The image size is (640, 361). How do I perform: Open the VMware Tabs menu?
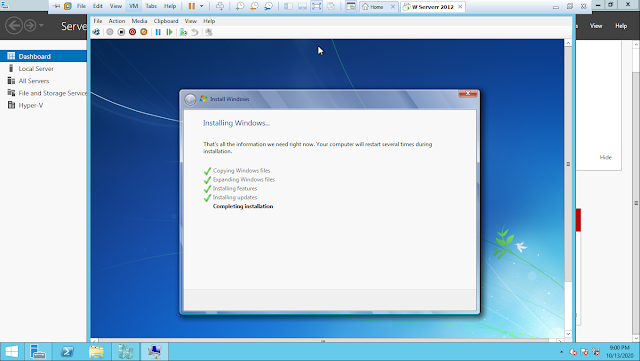151,6
